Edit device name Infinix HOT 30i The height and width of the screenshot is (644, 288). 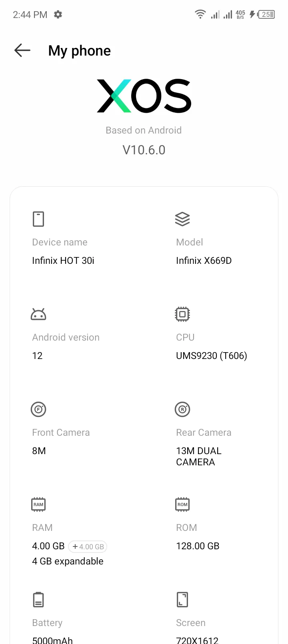point(63,261)
